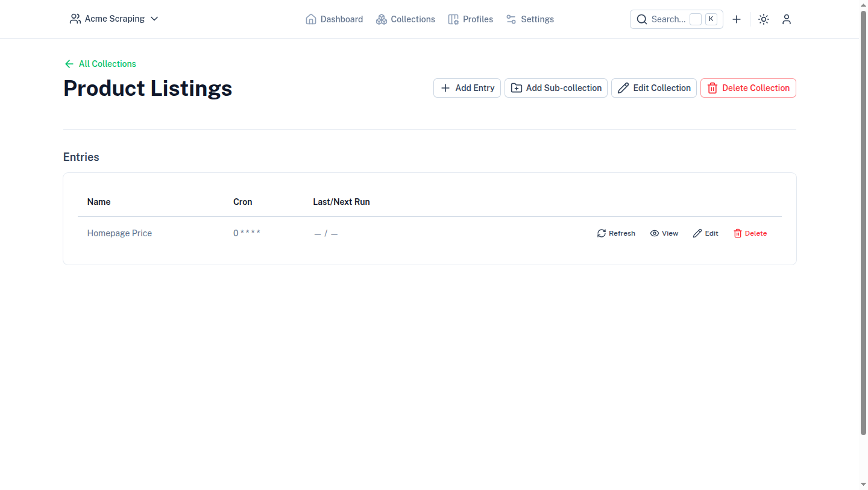Return to All Collections
The height and width of the screenshot is (490, 868).
point(100,64)
